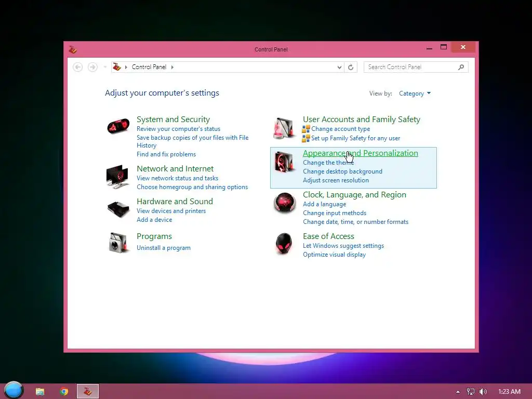Launch Google Chrome from the taskbar

[64, 392]
